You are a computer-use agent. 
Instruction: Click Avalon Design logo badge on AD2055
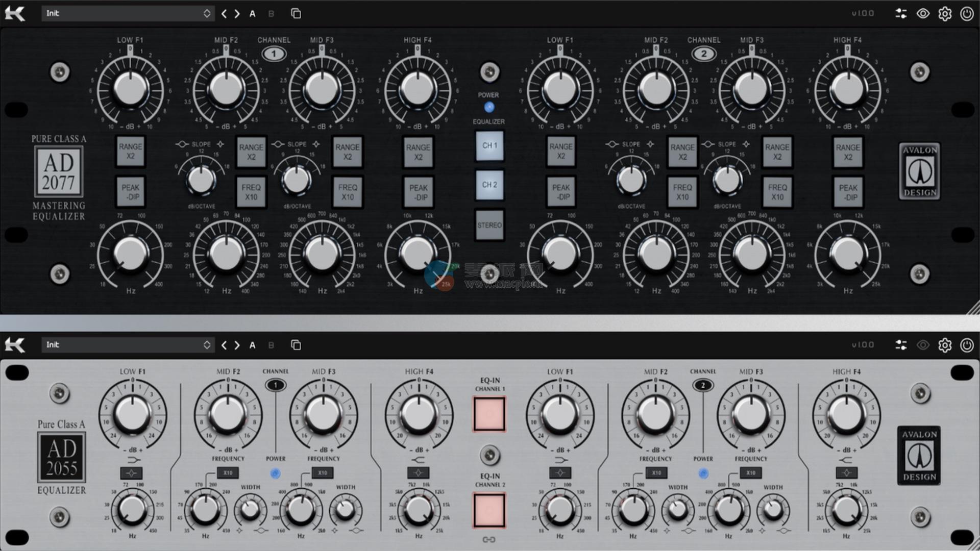pyautogui.click(x=919, y=455)
